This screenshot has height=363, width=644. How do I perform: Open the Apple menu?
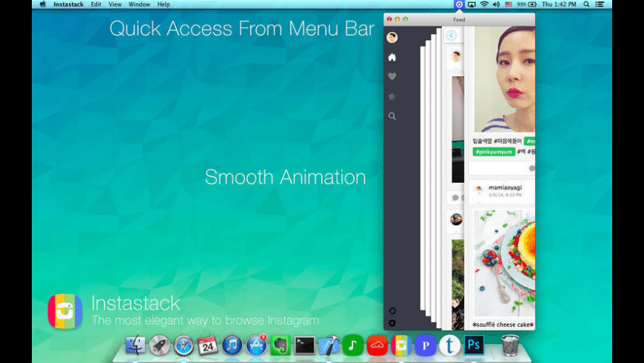(43, 4)
